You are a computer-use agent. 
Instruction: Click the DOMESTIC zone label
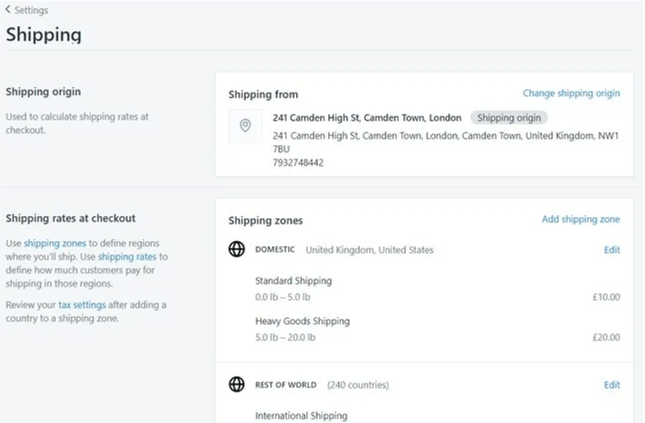point(275,249)
